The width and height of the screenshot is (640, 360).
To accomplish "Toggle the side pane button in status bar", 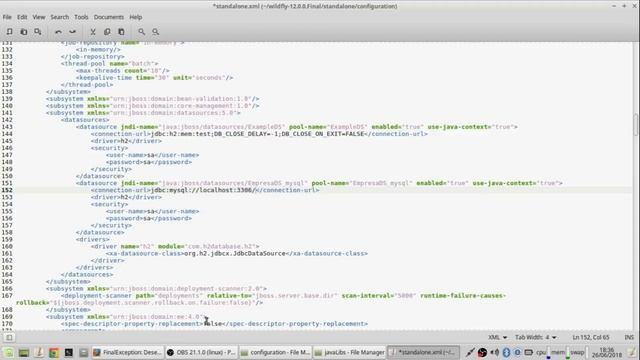I will tap(9, 337).
